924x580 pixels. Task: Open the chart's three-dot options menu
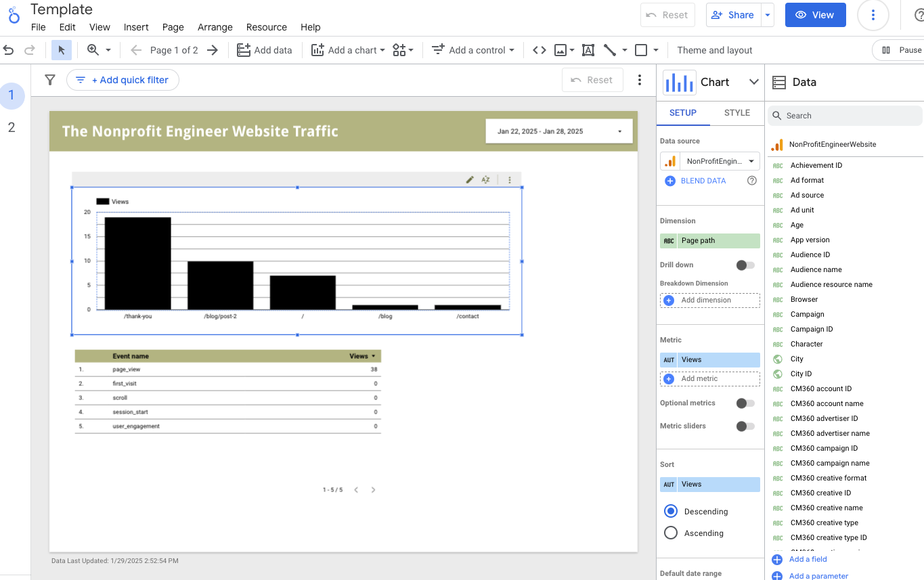coord(510,179)
